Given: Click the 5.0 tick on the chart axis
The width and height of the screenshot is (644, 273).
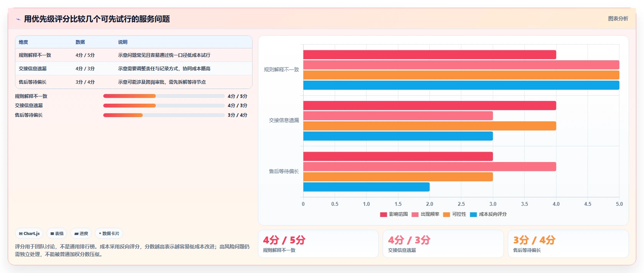Looking at the screenshot, I should pos(619,204).
